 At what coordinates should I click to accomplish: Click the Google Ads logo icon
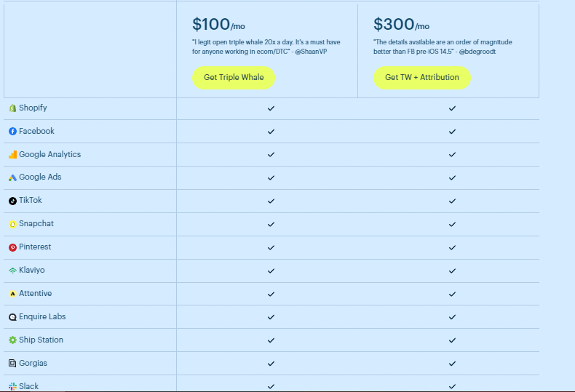(12, 177)
